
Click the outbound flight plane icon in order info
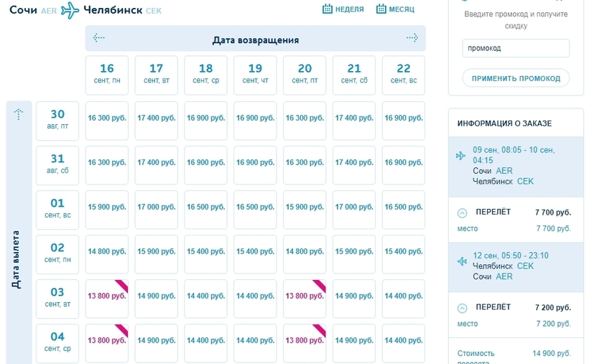coord(460,156)
